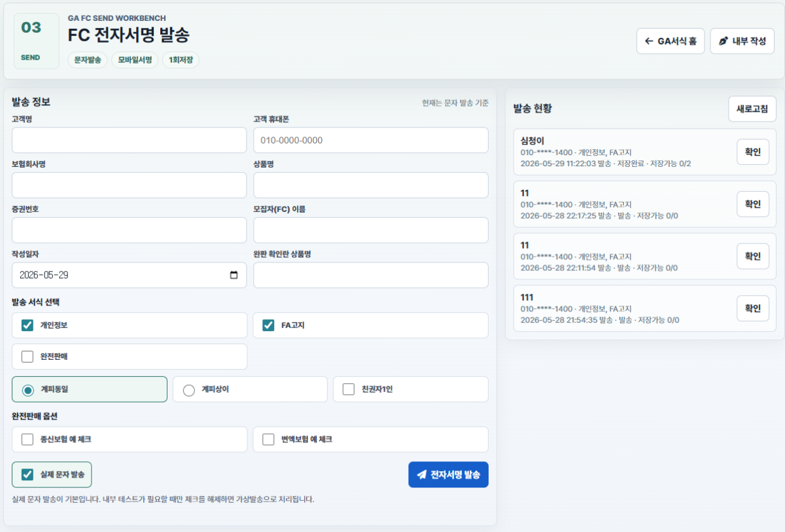
Task: Uncheck the 개인정보 checkbox
Action: (27, 325)
